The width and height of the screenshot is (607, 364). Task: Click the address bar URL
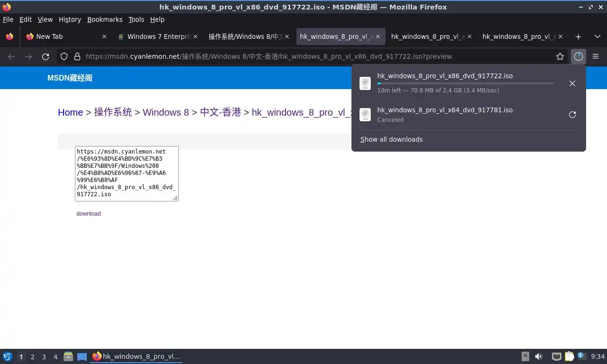268,56
